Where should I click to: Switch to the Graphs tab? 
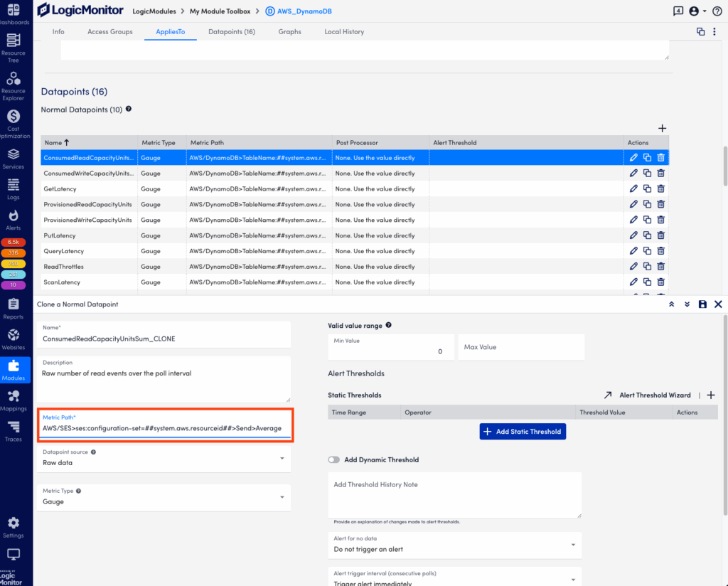coord(290,31)
